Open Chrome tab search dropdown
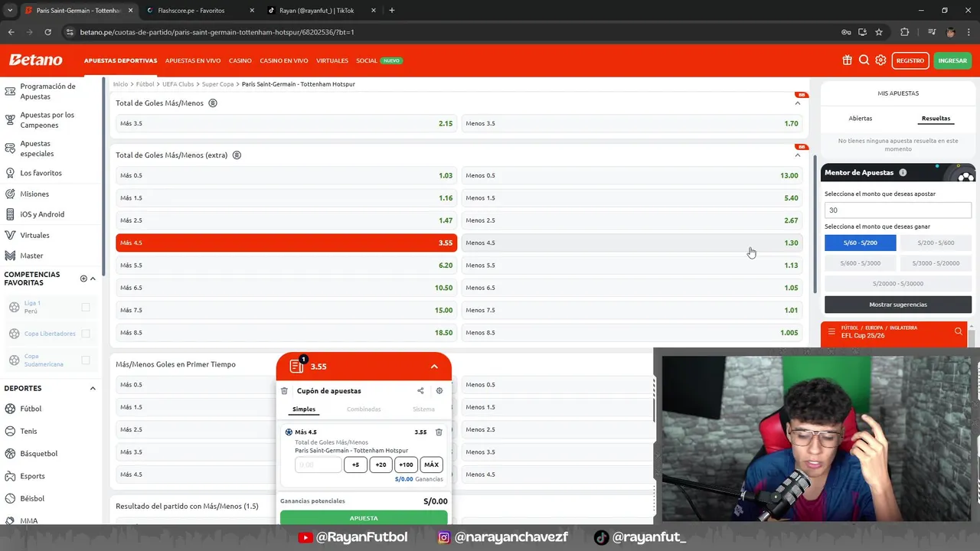980x551 pixels. tap(10, 11)
